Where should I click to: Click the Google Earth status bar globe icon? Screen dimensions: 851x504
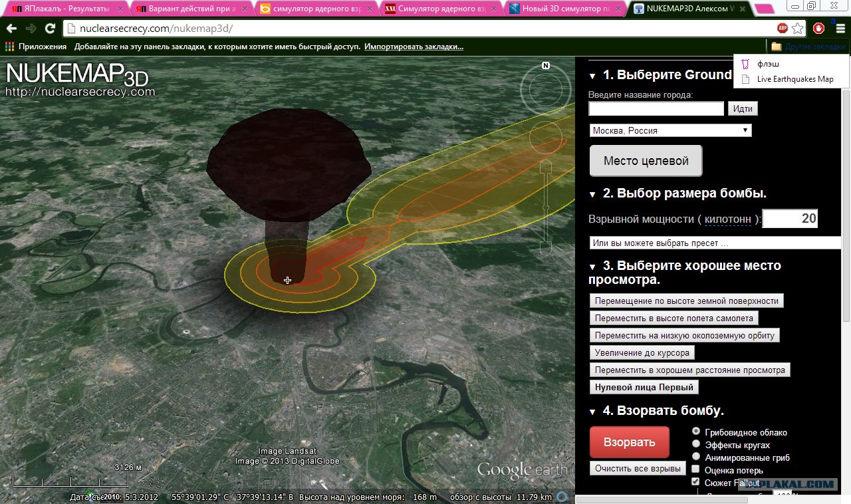[562, 497]
